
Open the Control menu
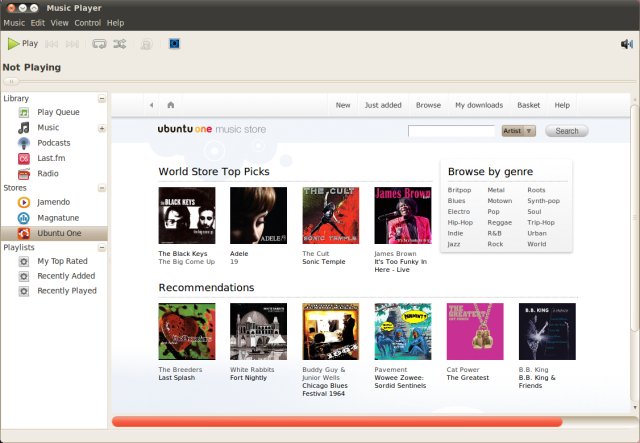(x=87, y=22)
